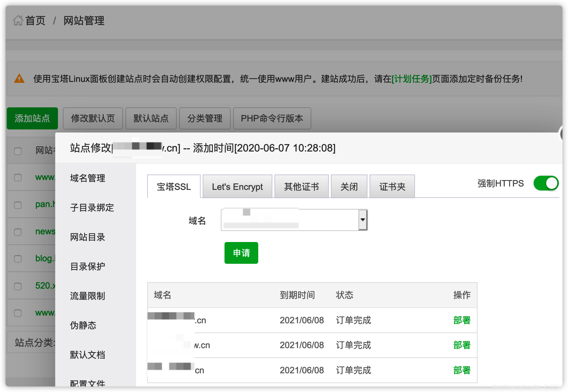Open 首页 breadcrumb link
Screen dimensions: 568x392
(35, 21)
